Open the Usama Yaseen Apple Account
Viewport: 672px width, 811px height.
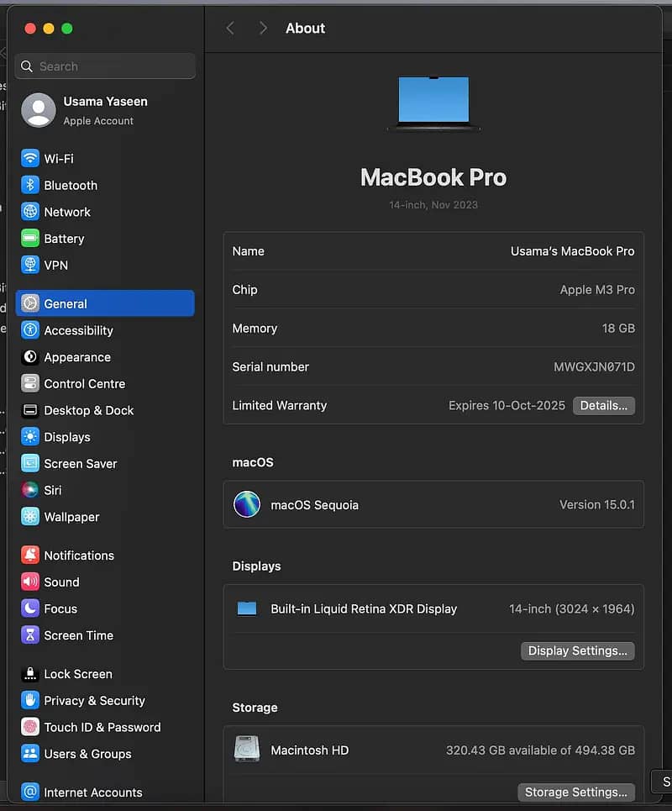point(105,110)
